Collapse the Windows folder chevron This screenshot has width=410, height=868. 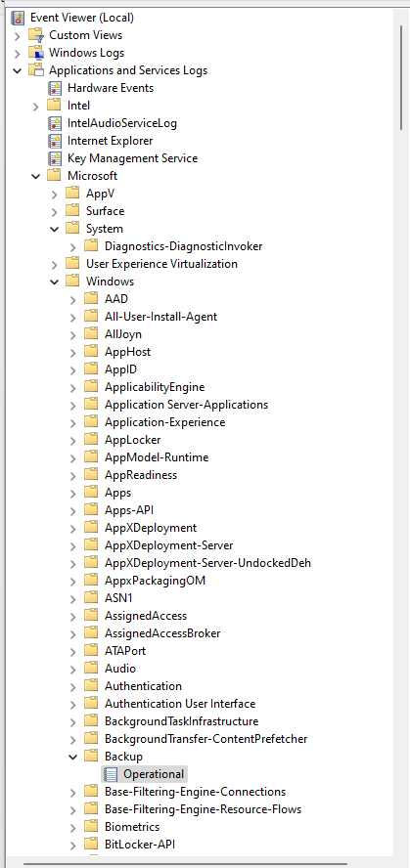pyautogui.click(x=54, y=282)
